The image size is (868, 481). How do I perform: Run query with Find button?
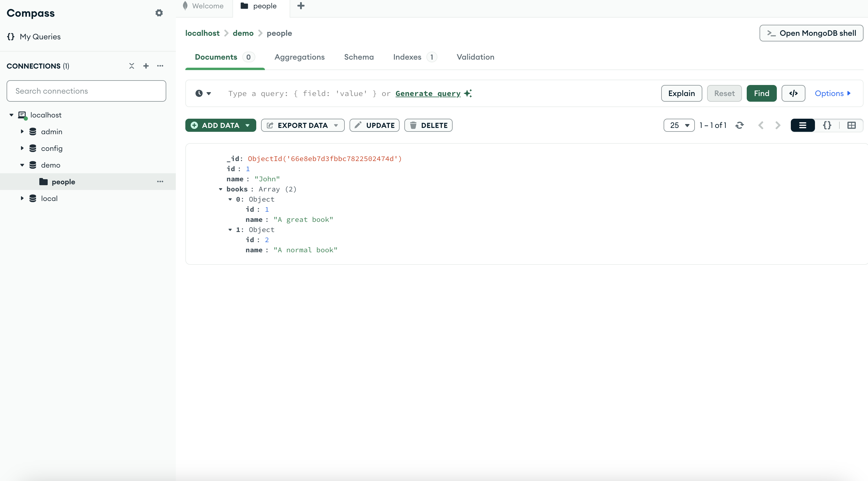point(762,93)
